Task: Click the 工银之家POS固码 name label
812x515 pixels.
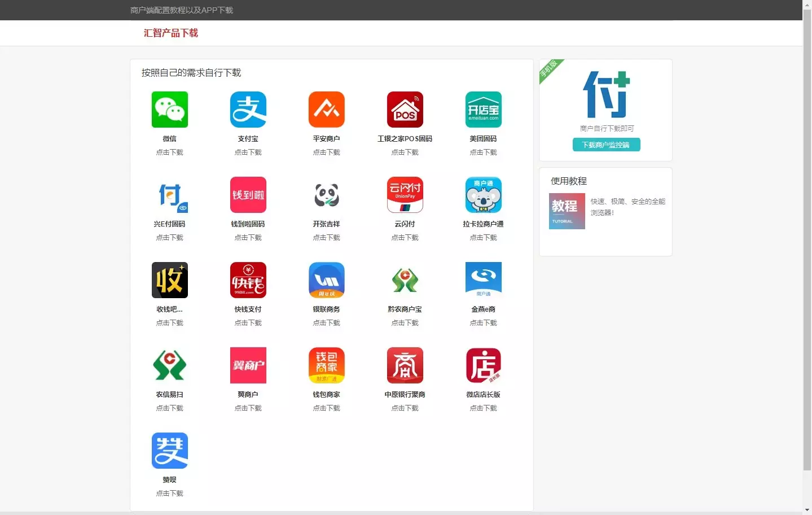Action: click(405, 139)
